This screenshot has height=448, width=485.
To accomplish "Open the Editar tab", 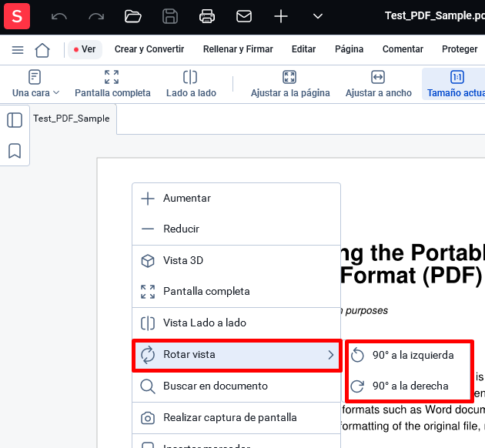I will click(303, 49).
